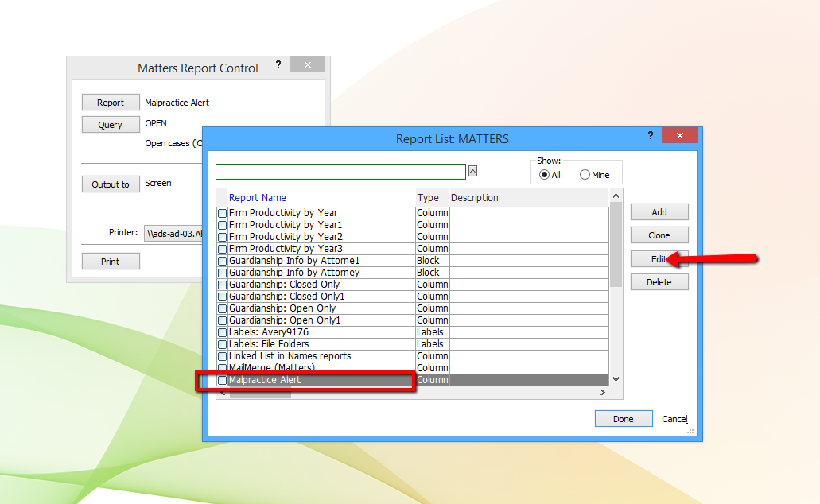Select the Guardianship: Closed Only1 row

pyautogui.click(x=413, y=297)
